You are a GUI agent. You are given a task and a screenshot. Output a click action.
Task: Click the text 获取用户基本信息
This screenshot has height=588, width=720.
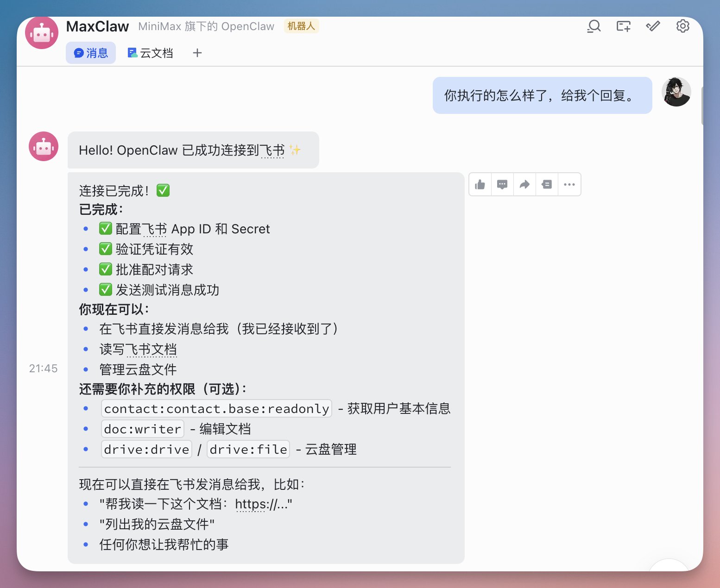click(x=399, y=408)
